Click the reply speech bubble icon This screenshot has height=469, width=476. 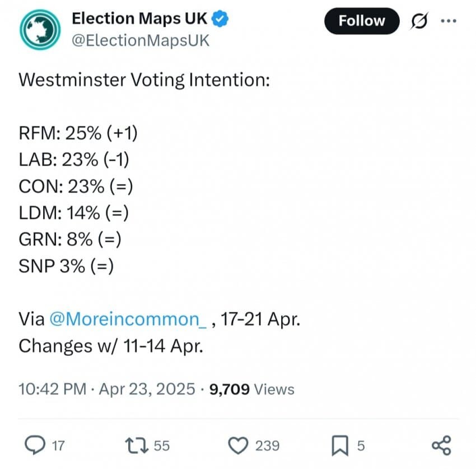[35, 445]
